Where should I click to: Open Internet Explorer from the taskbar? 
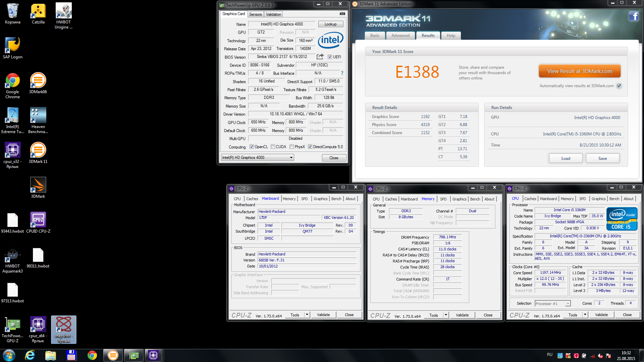30,355
